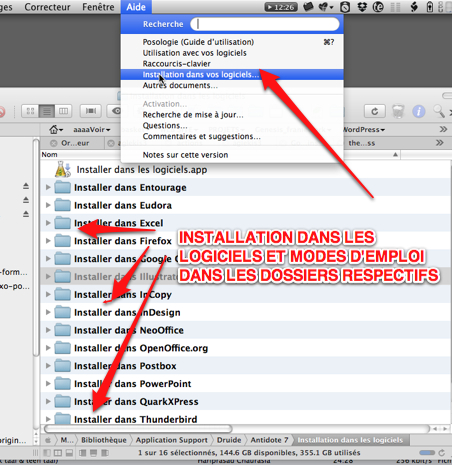This screenshot has height=465, width=452.
Task: Expand the Installer dans Thunderbird folder
Action: click(48, 419)
